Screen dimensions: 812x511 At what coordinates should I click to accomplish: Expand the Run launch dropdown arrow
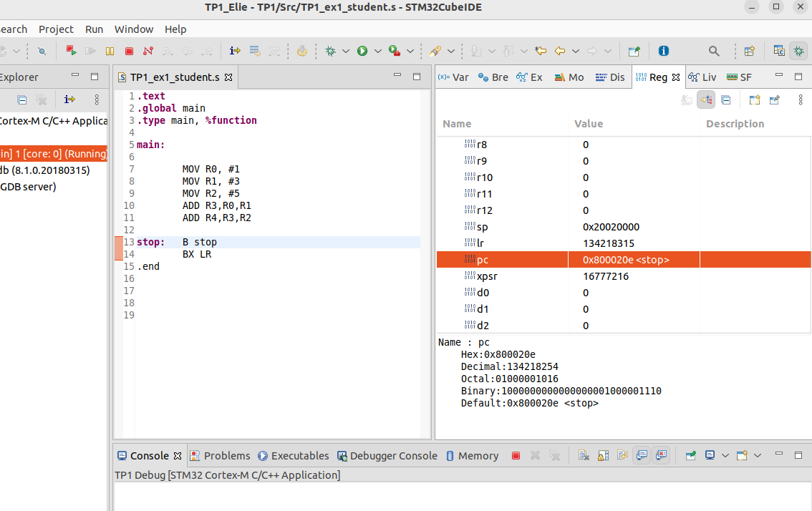[377, 52]
